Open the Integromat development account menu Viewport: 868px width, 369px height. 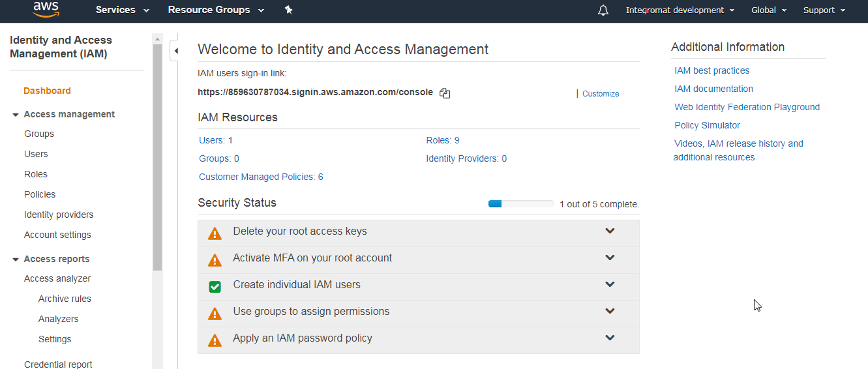click(680, 10)
